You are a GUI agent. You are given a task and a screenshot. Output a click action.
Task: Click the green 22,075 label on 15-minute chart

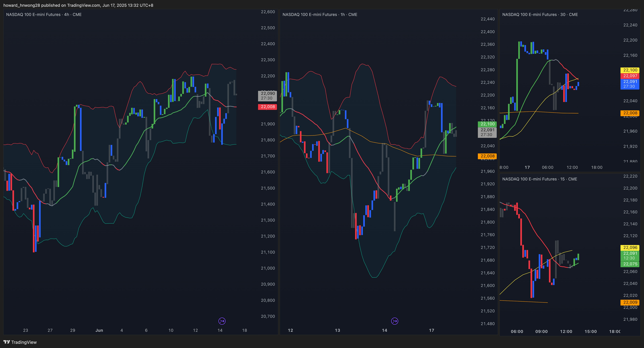pyautogui.click(x=630, y=264)
